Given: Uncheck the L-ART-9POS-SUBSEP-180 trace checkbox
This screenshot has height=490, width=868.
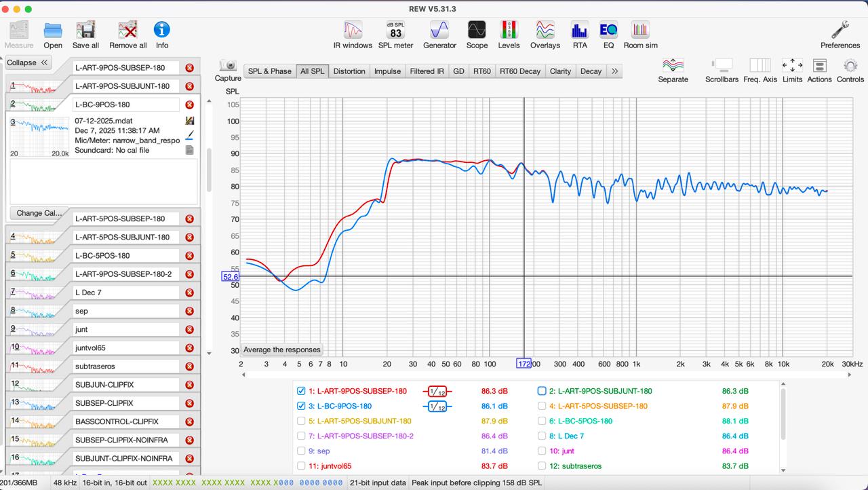Looking at the screenshot, I should (301, 391).
